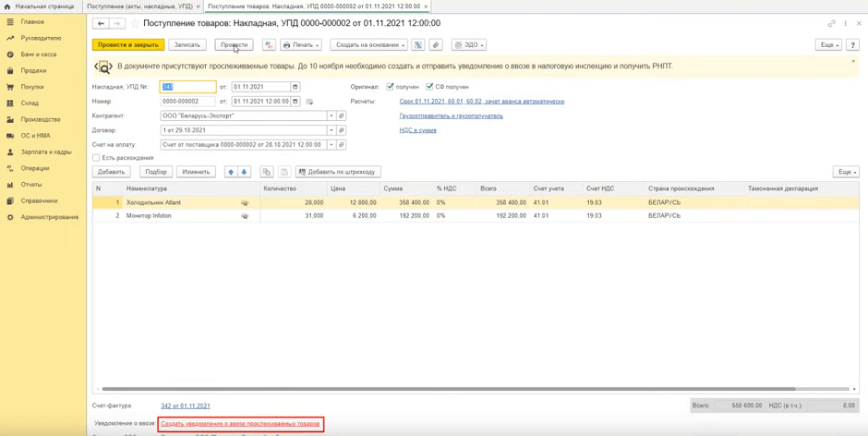Click the help question mark button
The image size is (868, 436).
tap(852, 44)
